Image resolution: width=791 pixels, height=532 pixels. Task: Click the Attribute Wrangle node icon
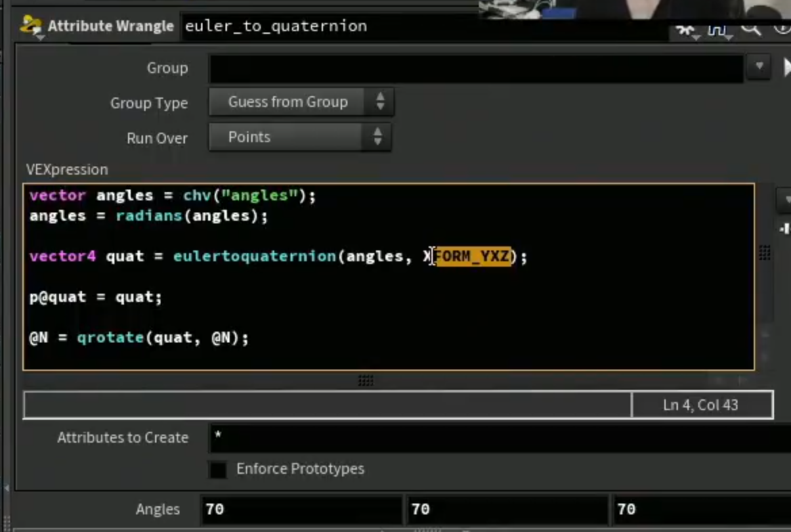click(31, 26)
